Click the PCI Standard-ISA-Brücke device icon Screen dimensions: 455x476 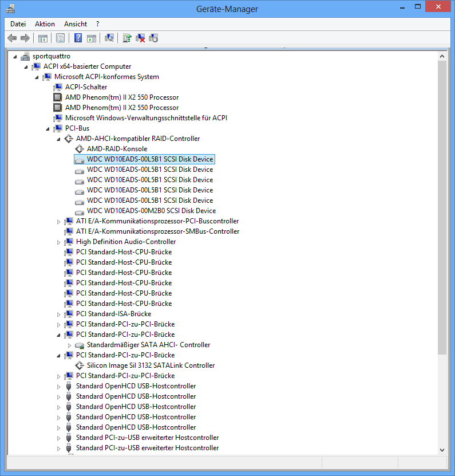click(x=69, y=314)
